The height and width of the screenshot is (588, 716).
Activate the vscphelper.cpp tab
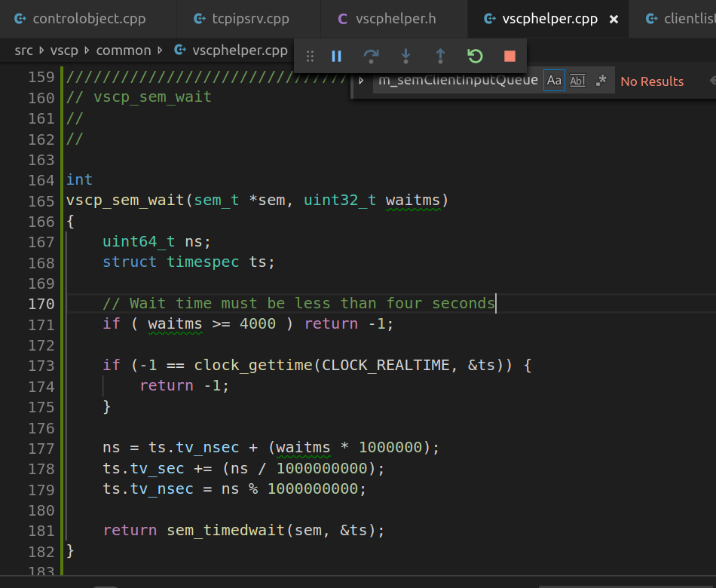point(549,19)
